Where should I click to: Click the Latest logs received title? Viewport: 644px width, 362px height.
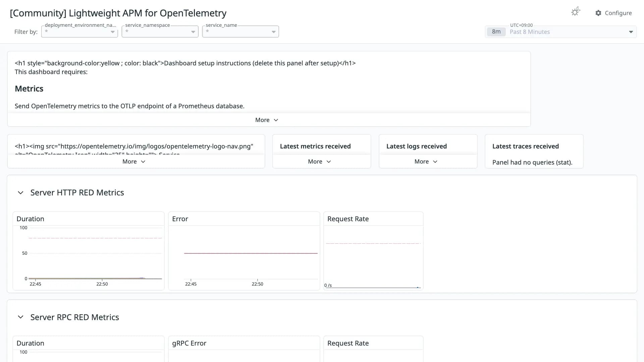pyautogui.click(x=417, y=146)
